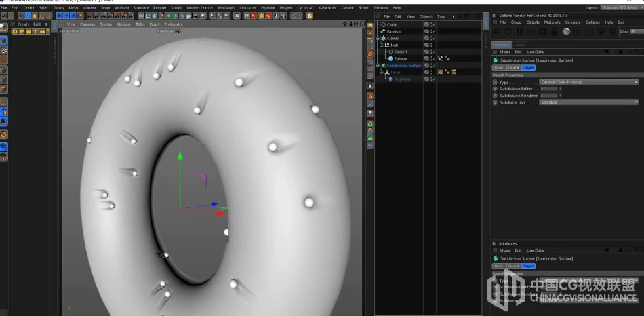Click the car icon next to T
This screenshot has height=316, width=644.
pyautogui.click(x=42, y=31)
